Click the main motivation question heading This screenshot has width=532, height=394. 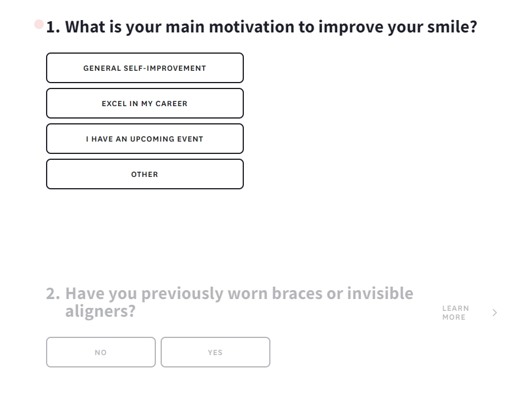coord(262,27)
